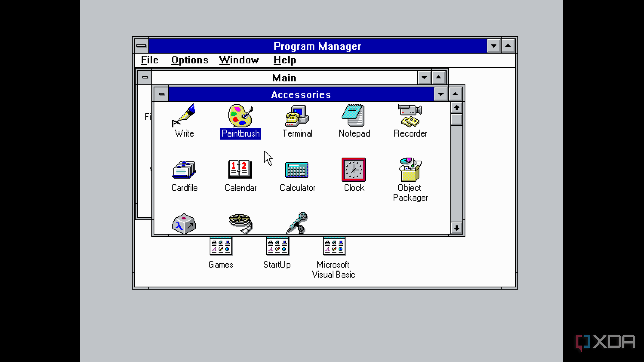Select the Cardfile icon

coord(184,170)
